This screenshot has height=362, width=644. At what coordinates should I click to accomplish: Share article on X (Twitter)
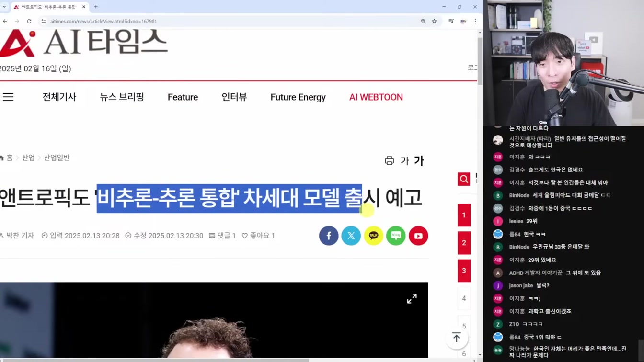pos(351,236)
